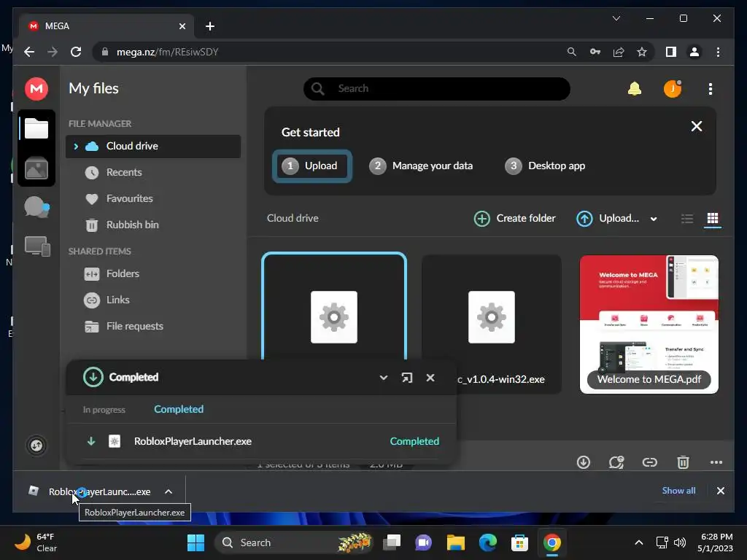Select the win32.exe file tile
This screenshot has height=560, width=747.
pos(492,324)
